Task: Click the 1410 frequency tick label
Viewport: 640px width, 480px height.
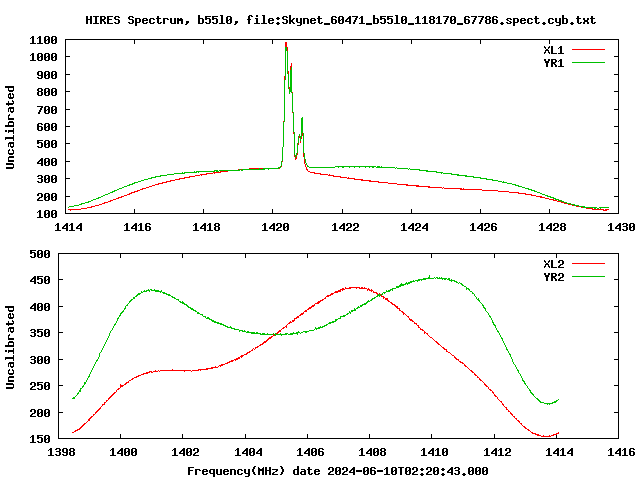Action: pos(434,452)
